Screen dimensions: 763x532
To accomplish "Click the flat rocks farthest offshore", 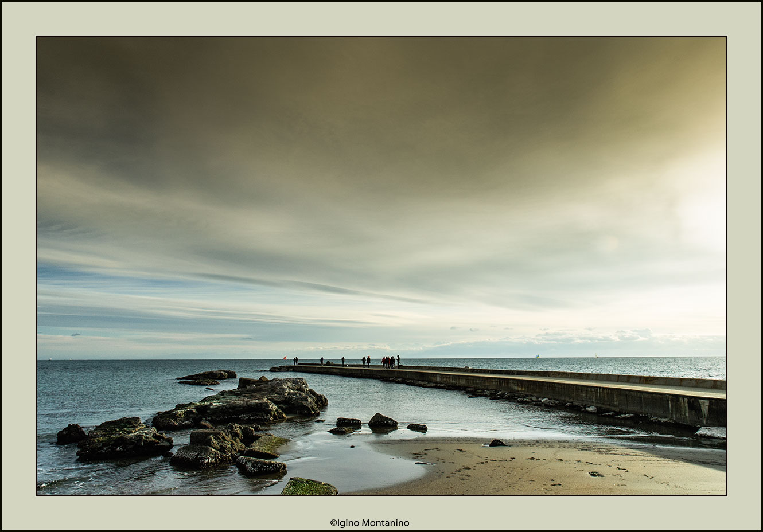I will pyautogui.click(x=207, y=377).
